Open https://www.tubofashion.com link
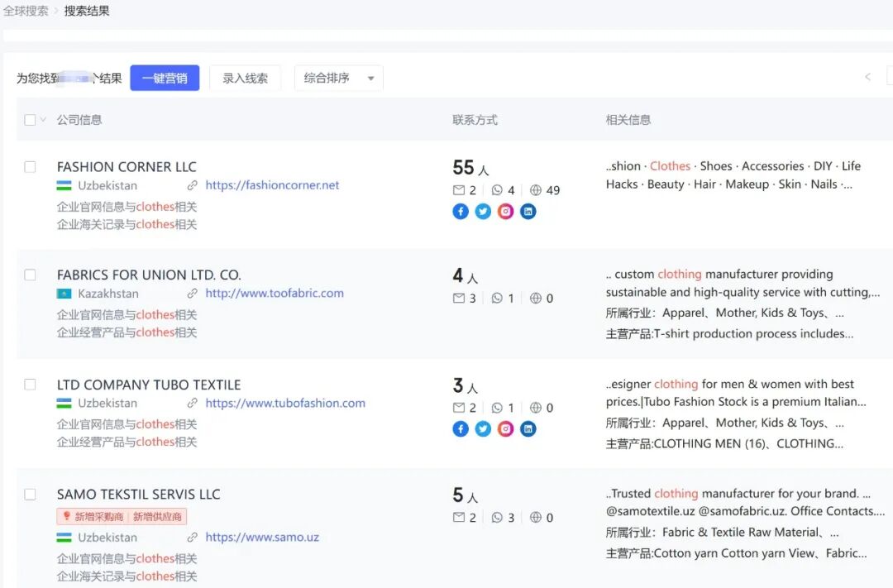Image resolution: width=893 pixels, height=588 pixels. [x=285, y=403]
